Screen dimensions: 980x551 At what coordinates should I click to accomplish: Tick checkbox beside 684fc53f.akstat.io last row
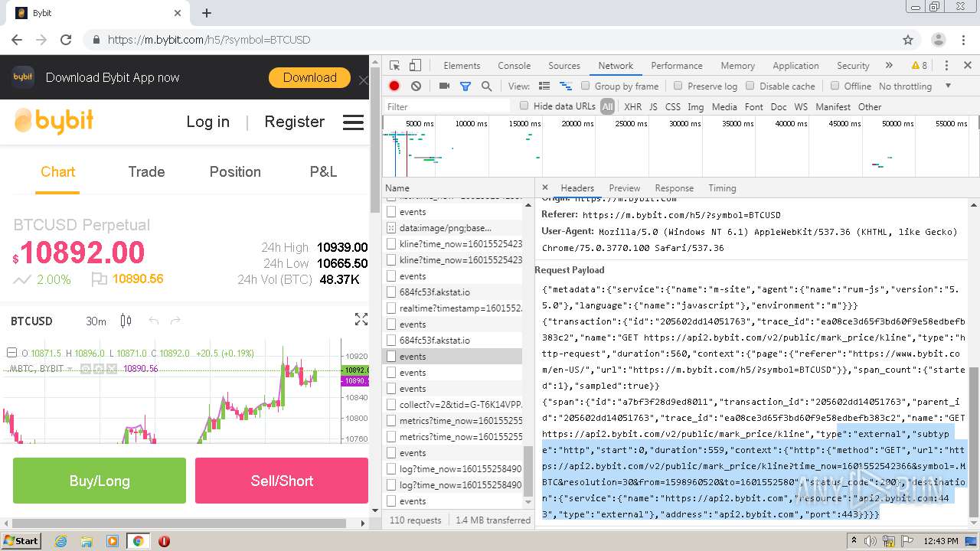point(391,341)
